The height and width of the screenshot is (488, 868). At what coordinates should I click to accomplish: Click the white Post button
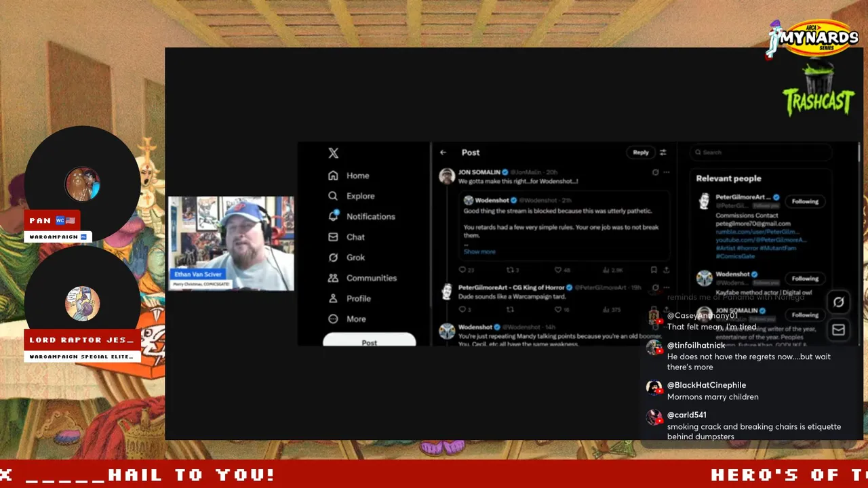[369, 340]
